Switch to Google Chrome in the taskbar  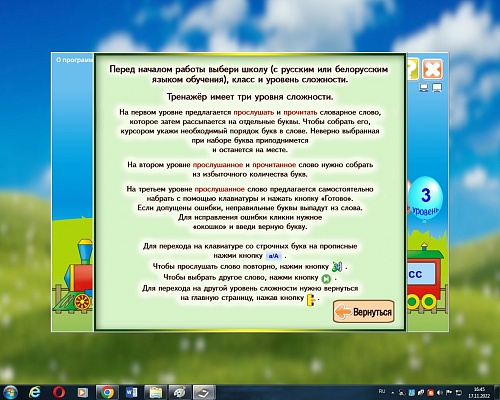107,392
